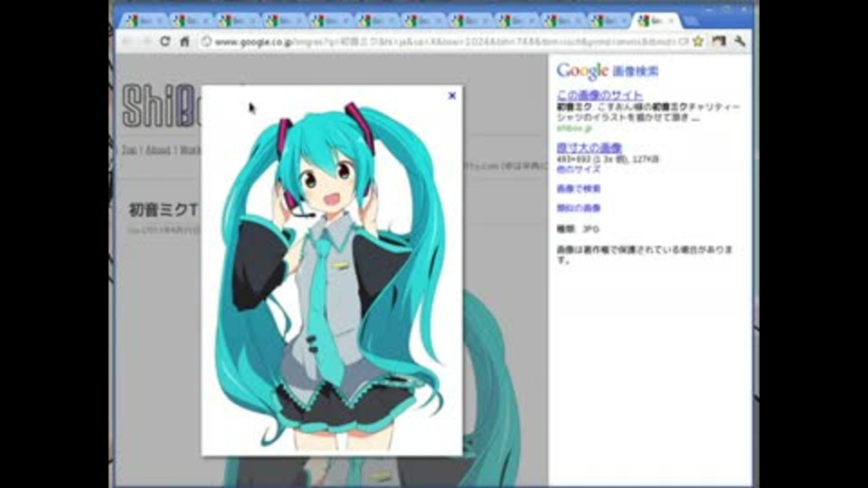
Task: Click the 画像で検索 search by image link
Action: [578, 189]
